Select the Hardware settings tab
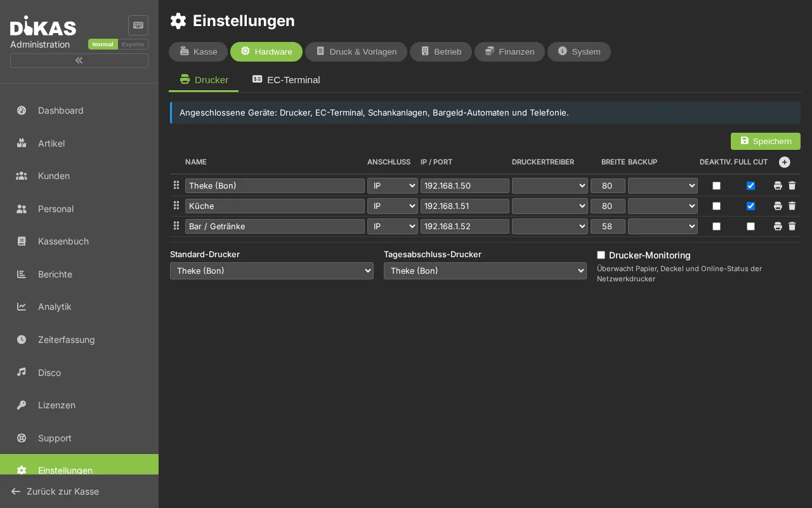812x508 pixels. point(266,52)
